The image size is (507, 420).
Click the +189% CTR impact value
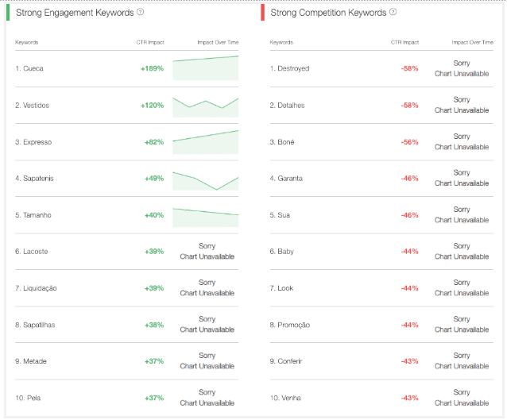click(x=152, y=68)
